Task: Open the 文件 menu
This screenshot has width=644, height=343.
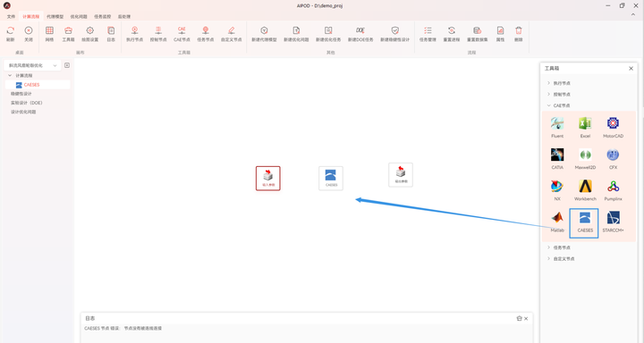Action: pyautogui.click(x=11, y=16)
